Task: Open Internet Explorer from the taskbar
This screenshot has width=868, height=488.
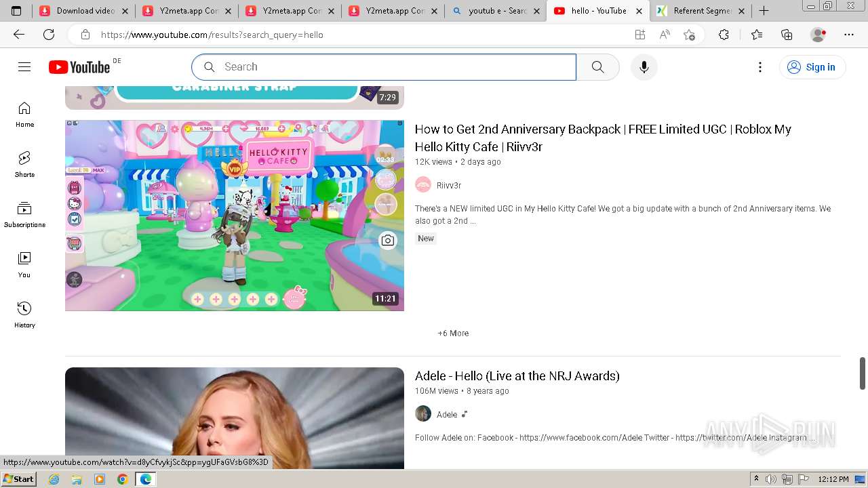Action: [x=54, y=479]
